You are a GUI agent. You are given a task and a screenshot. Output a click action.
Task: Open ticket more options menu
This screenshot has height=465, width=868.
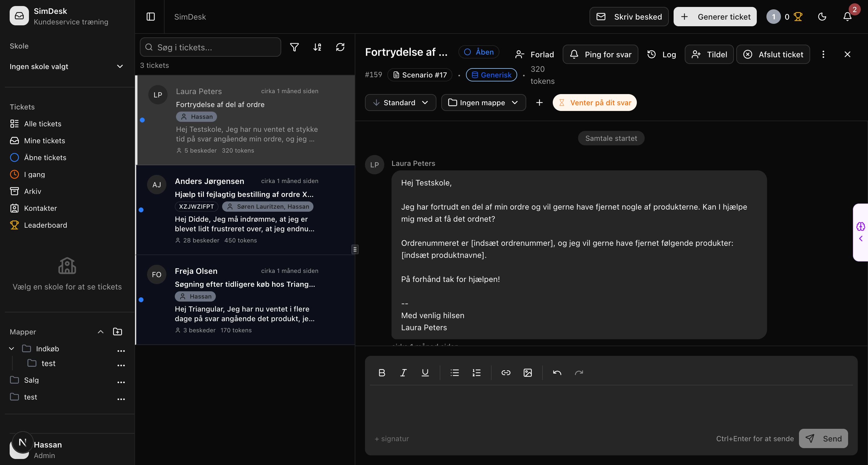[x=823, y=54]
